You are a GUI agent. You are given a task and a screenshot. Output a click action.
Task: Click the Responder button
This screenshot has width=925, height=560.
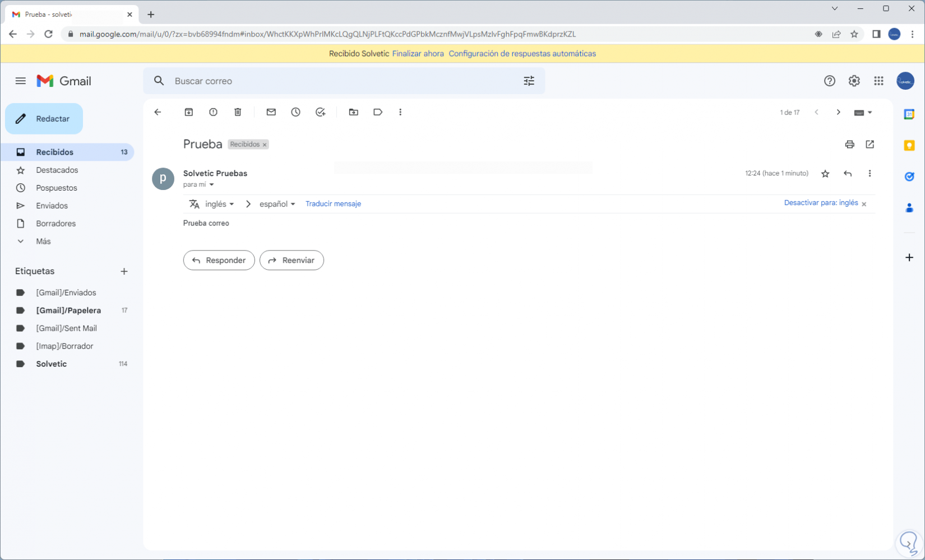pyautogui.click(x=219, y=260)
